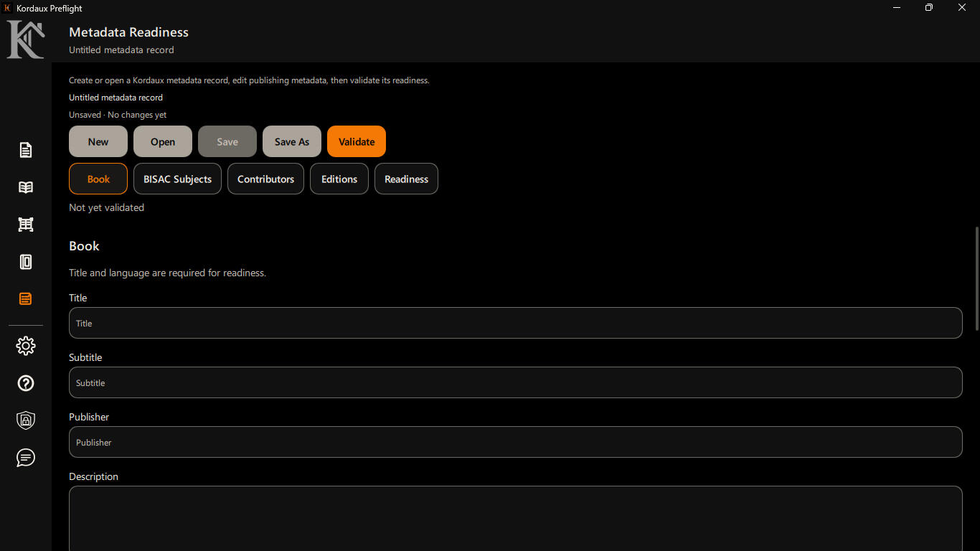Open the shield lock privacy icon

[26, 420]
